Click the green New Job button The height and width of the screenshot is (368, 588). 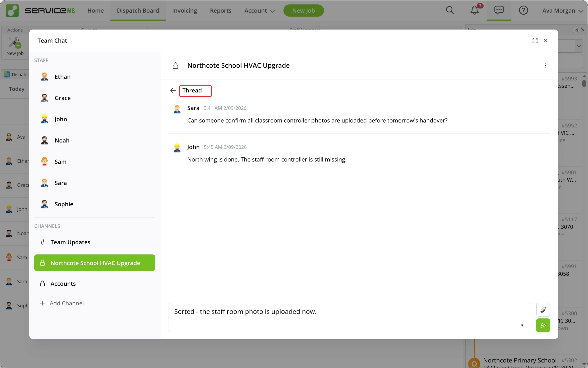[303, 10]
